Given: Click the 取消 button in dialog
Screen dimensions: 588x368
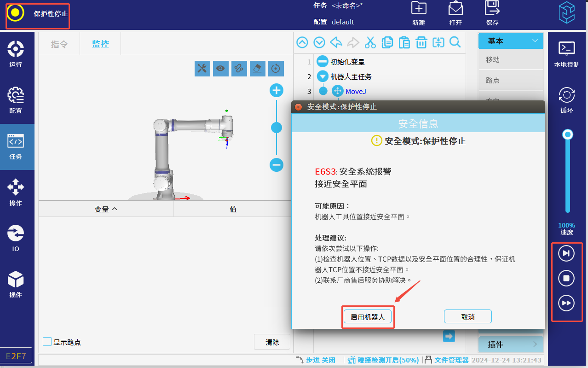Looking at the screenshot, I should [467, 317].
